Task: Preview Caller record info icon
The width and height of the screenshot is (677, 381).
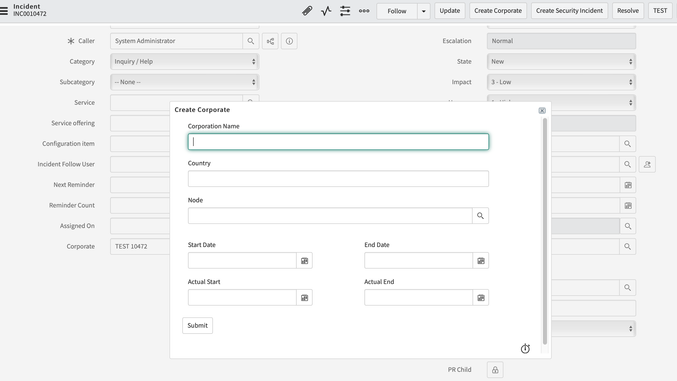Action: tap(289, 41)
